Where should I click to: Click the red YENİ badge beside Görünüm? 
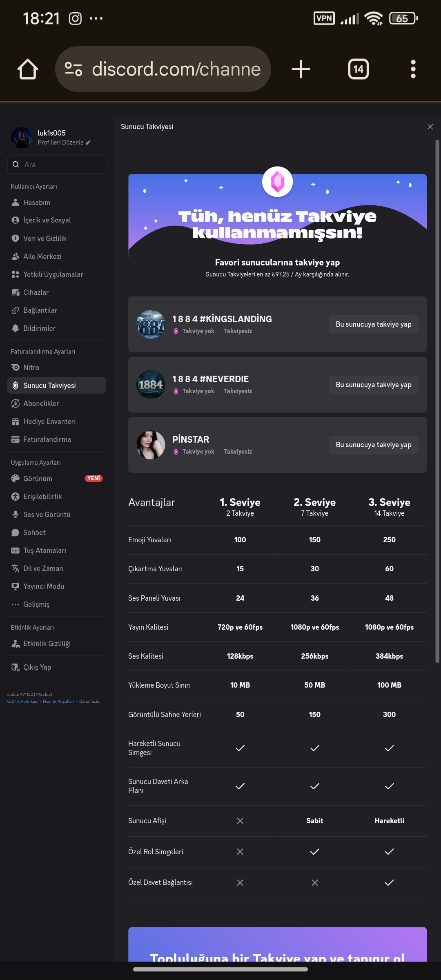pyautogui.click(x=94, y=479)
